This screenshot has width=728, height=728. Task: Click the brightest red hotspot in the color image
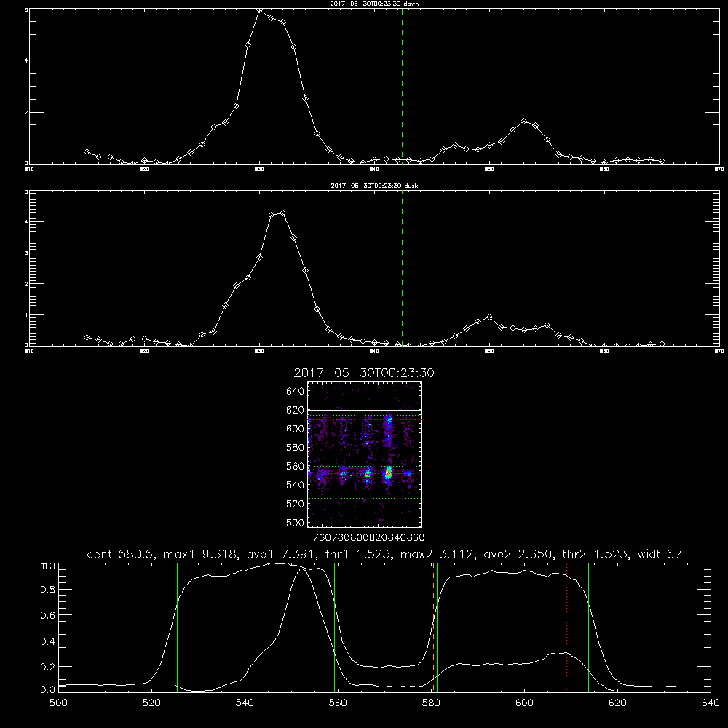click(389, 474)
